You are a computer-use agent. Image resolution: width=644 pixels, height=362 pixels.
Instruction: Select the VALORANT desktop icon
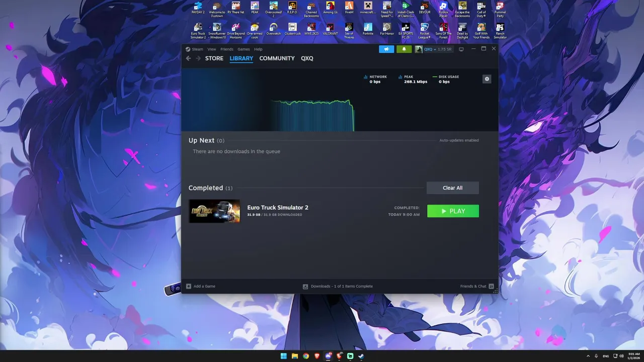tap(330, 30)
